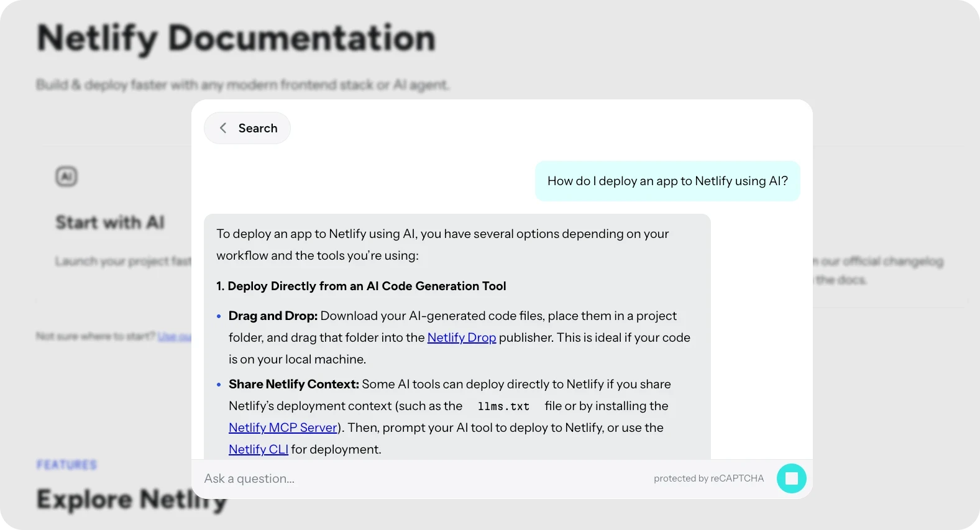The width and height of the screenshot is (980, 530).
Task: Open the Netlify CLI link
Action: 259,449
